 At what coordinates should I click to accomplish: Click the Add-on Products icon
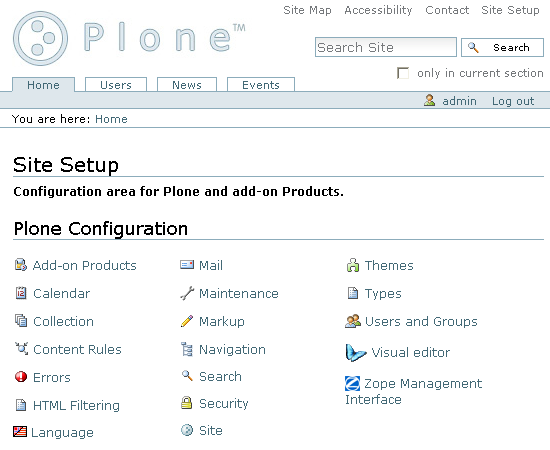point(21,265)
